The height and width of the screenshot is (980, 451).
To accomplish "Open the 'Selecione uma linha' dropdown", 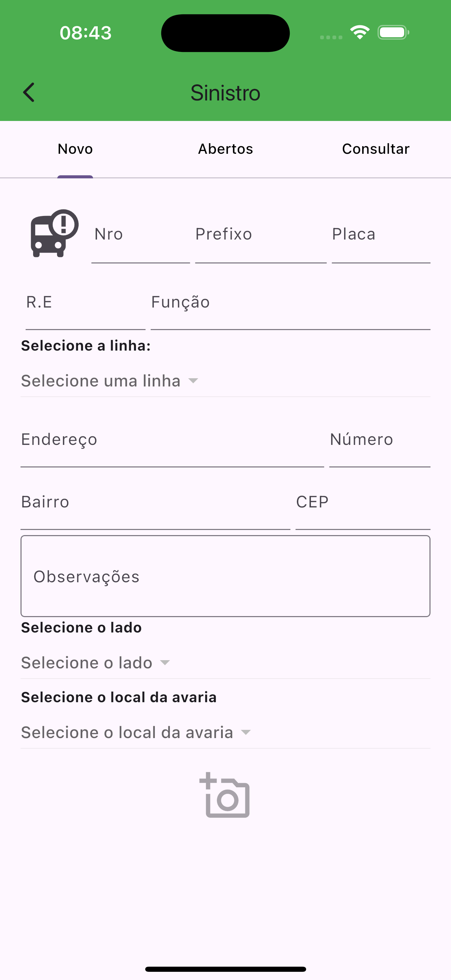I will (x=110, y=381).
